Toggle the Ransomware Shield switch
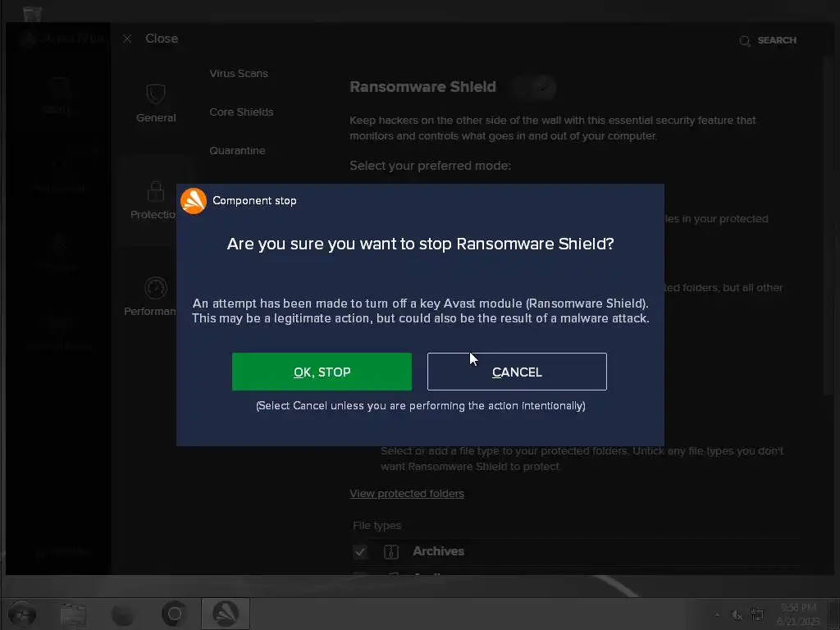The width and height of the screenshot is (840, 630). click(533, 87)
